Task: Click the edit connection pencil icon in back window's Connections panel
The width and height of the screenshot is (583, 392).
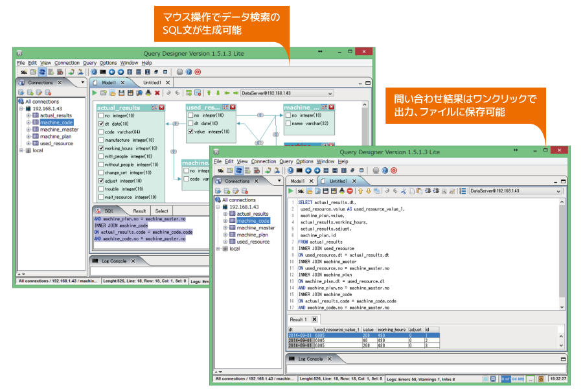Action: click(x=39, y=92)
